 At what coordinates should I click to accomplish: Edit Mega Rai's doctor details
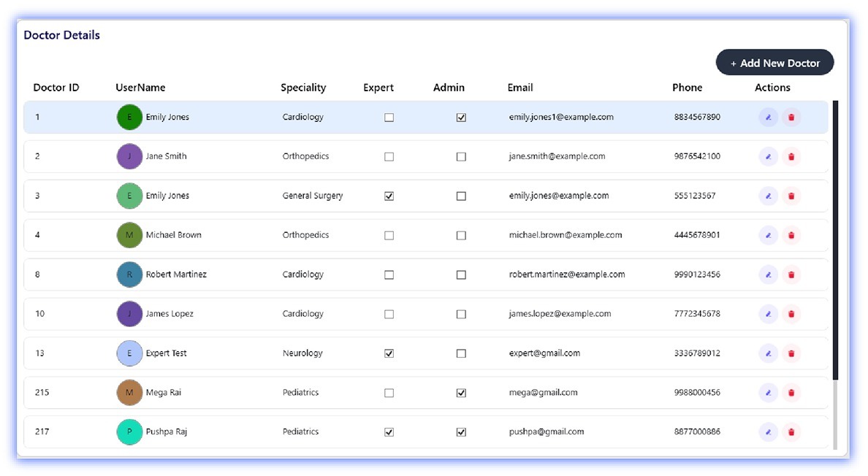tap(768, 393)
